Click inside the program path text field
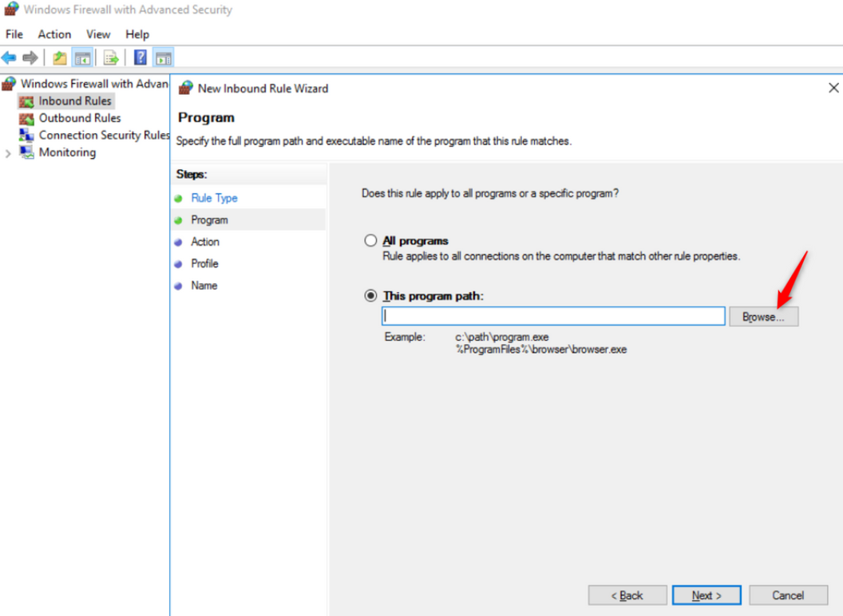This screenshot has height=616, width=843. (552, 316)
